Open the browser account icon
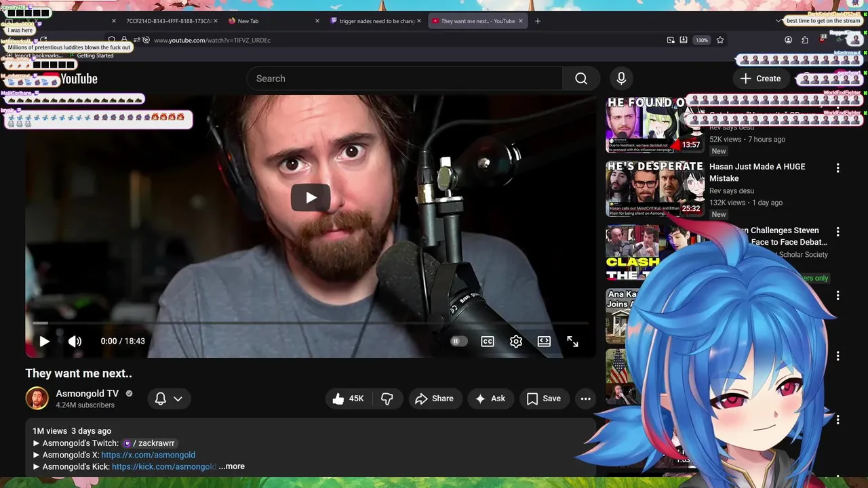This screenshot has width=868, height=488. [x=788, y=40]
